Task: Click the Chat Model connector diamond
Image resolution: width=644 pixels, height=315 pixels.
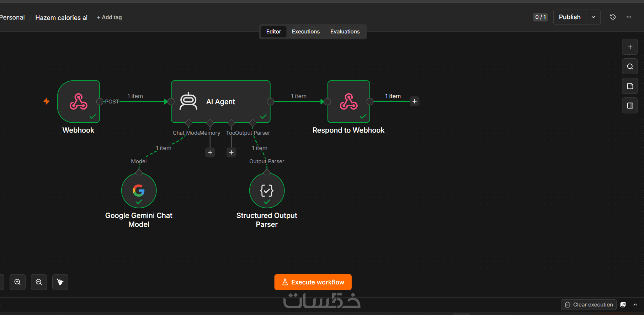Action: coord(189,123)
